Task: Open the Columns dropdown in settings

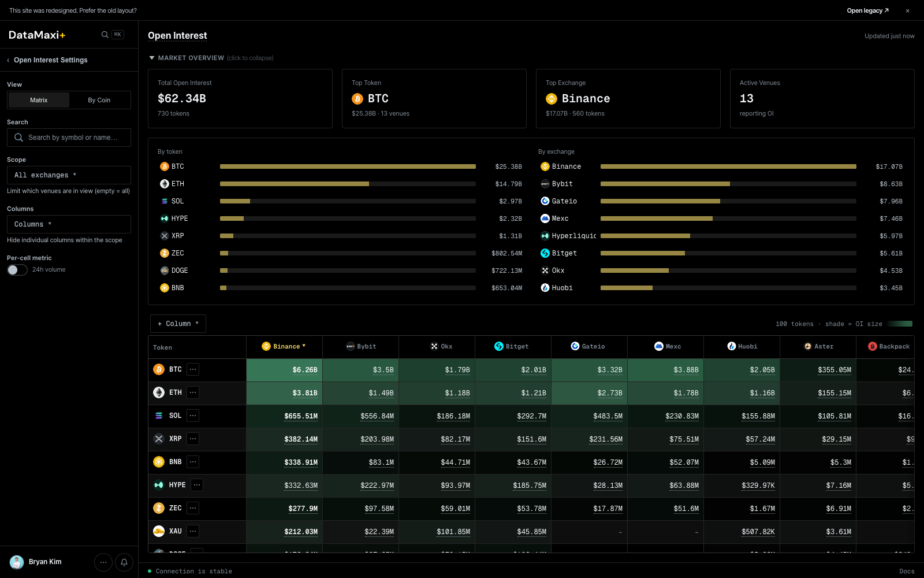Action: [69, 224]
